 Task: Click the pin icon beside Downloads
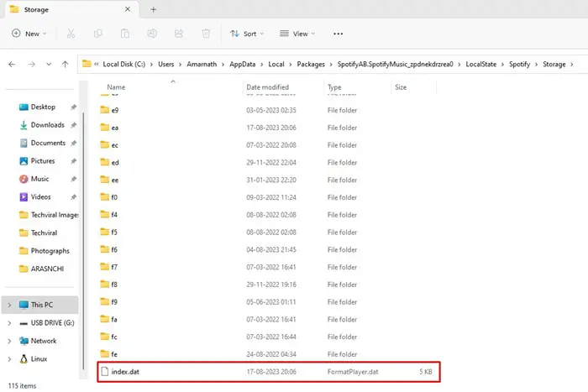coord(74,125)
